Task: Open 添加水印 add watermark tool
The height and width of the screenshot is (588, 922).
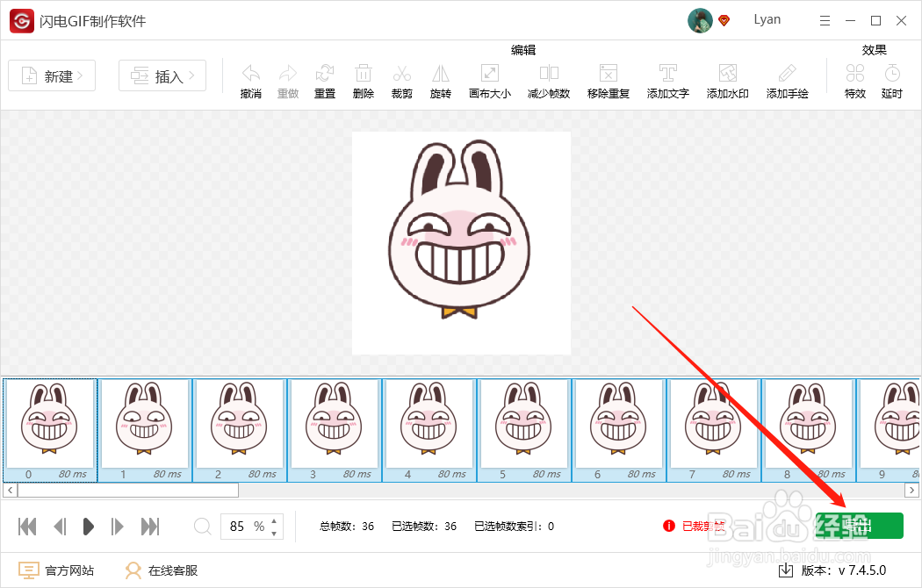Action: [727, 74]
